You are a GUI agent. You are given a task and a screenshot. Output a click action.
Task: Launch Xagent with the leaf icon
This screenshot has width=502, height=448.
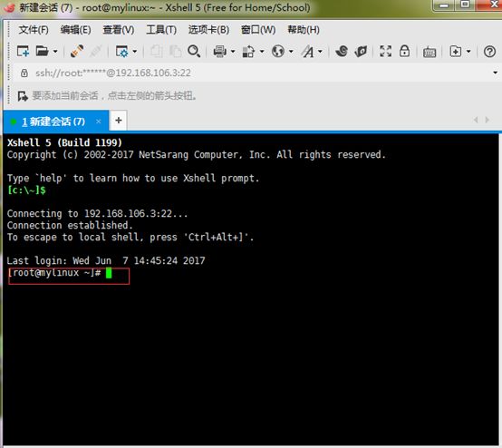coord(361,52)
